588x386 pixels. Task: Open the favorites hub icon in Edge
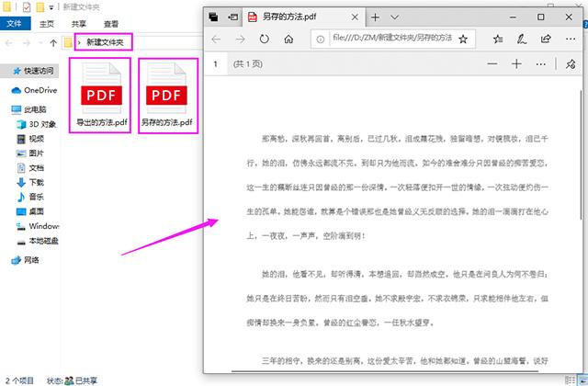click(498, 39)
